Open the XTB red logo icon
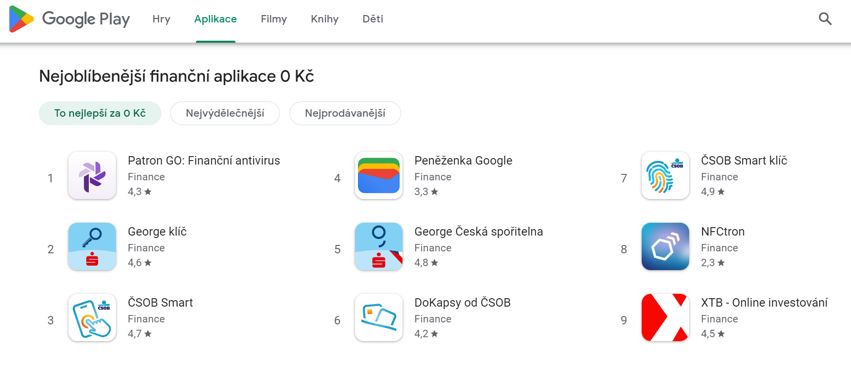 (x=665, y=318)
